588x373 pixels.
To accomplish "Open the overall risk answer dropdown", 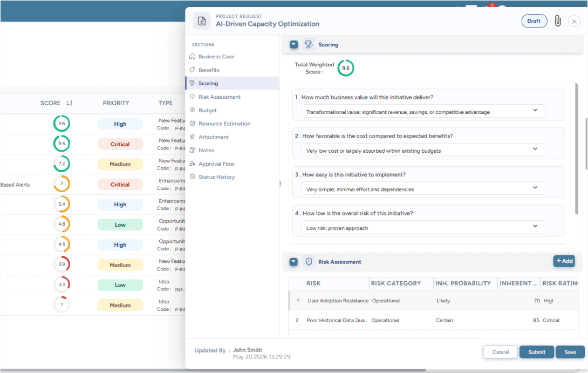I will pos(423,228).
